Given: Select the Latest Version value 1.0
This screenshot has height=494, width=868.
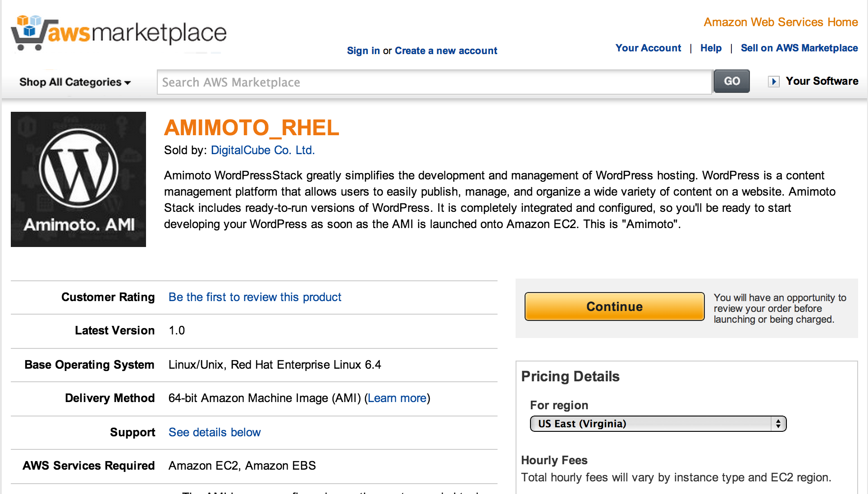Looking at the screenshot, I should (177, 330).
